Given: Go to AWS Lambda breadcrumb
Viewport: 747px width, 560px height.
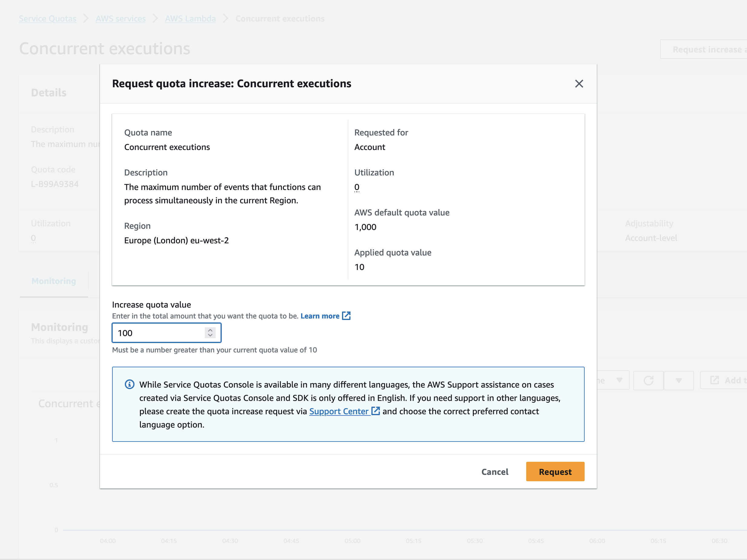Looking at the screenshot, I should 190,18.
